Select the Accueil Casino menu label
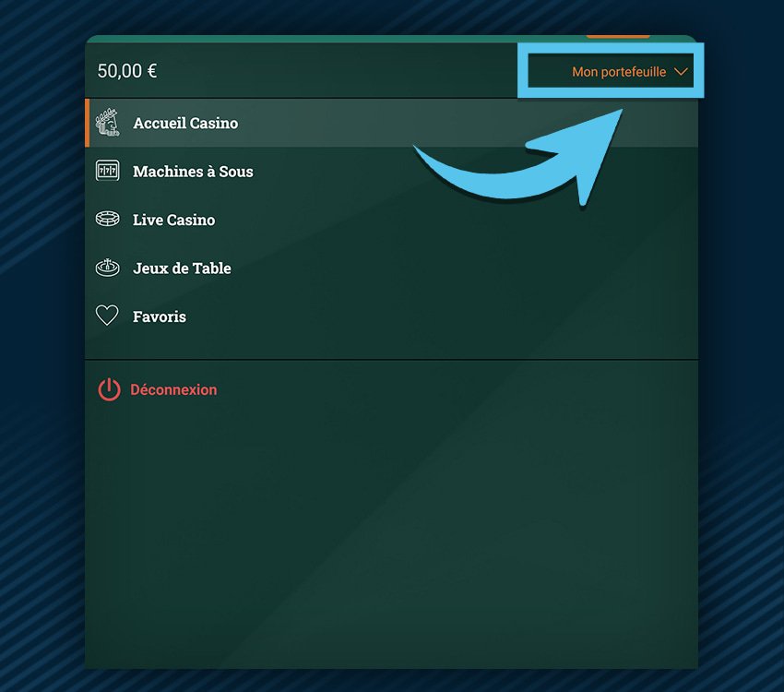This screenshot has width=784, height=692. [185, 123]
